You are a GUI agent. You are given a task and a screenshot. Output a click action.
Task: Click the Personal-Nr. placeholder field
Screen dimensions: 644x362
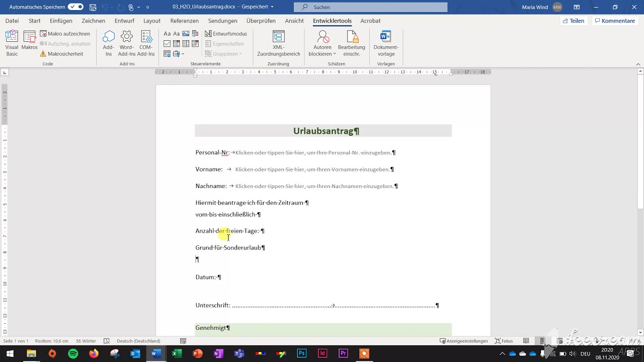[313, 152]
